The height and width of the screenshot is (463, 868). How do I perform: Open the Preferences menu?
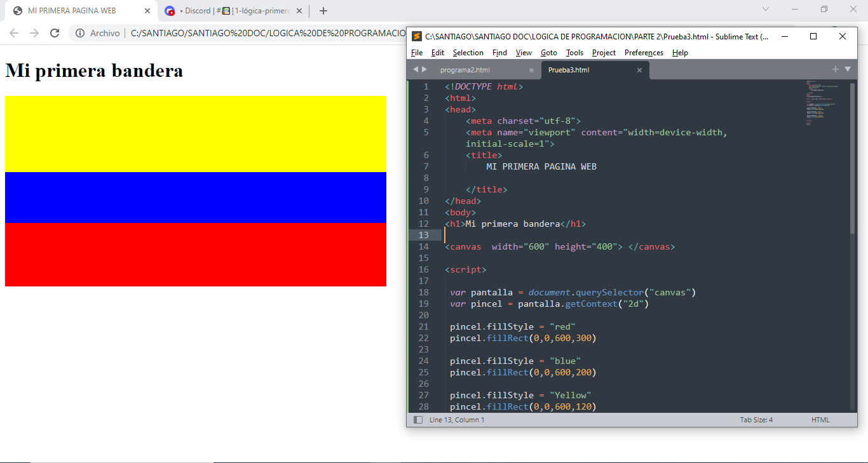tap(644, 53)
